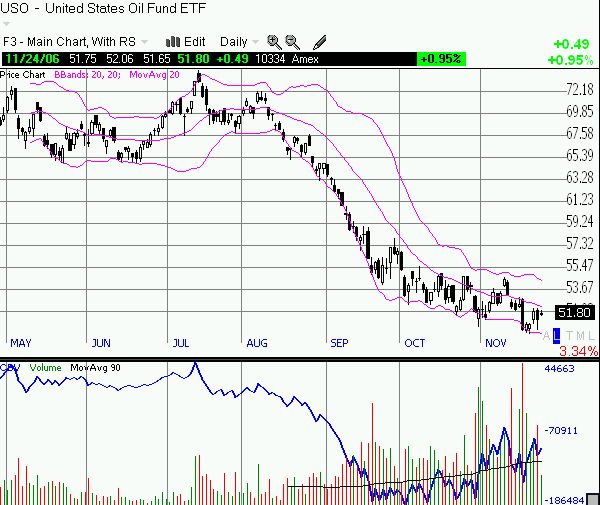Image resolution: width=600 pixels, height=505 pixels.
Task: Click the MAY month label
Action: click(x=21, y=343)
